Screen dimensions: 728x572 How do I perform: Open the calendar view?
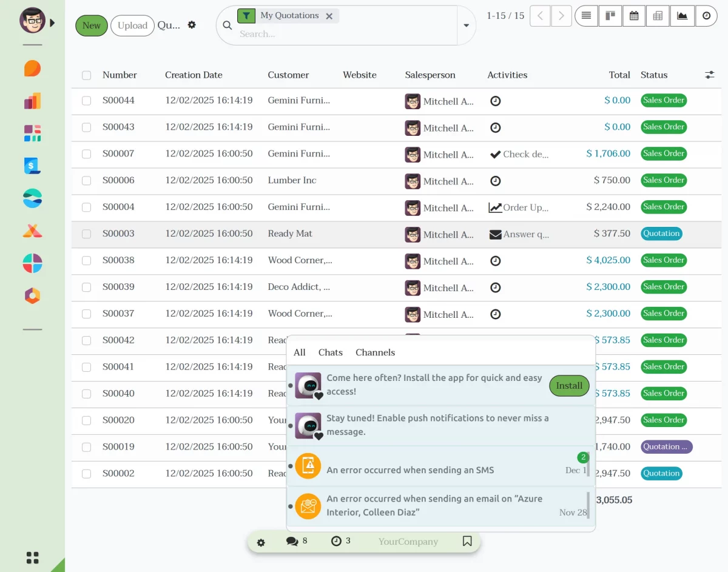click(x=633, y=16)
